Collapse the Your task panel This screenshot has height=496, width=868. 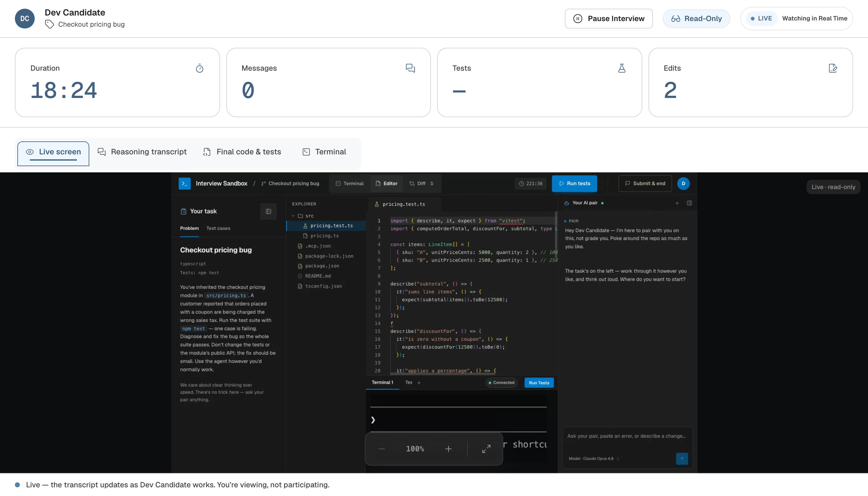click(x=268, y=211)
